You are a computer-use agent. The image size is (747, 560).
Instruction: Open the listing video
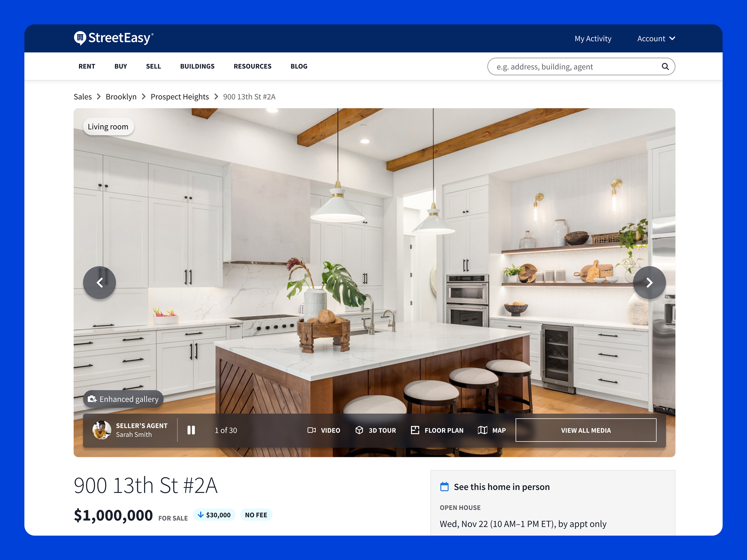pos(323,430)
